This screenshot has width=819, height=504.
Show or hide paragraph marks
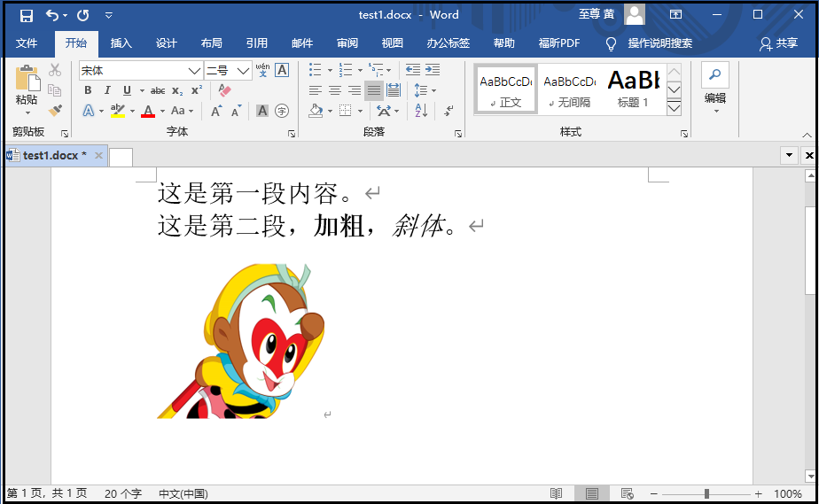click(448, 111)
